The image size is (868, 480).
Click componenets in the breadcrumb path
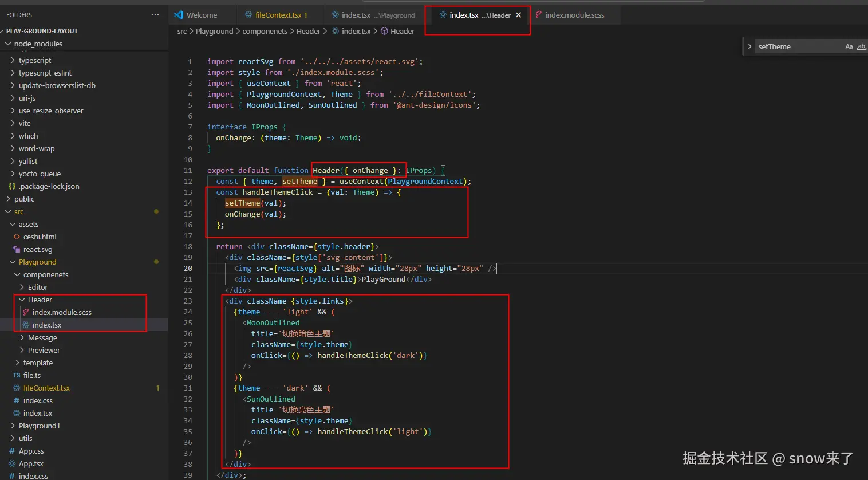(x=265, y=32)
